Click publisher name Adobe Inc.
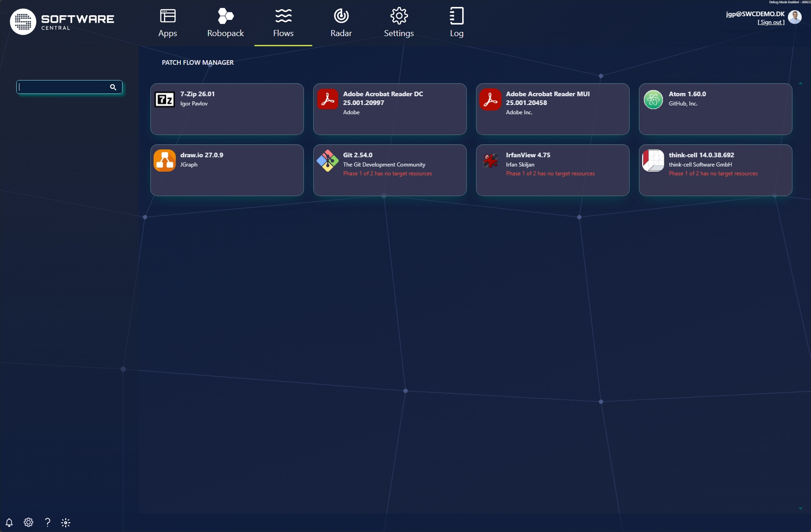This screenshot has height=532, width=811. click(519, 112)
